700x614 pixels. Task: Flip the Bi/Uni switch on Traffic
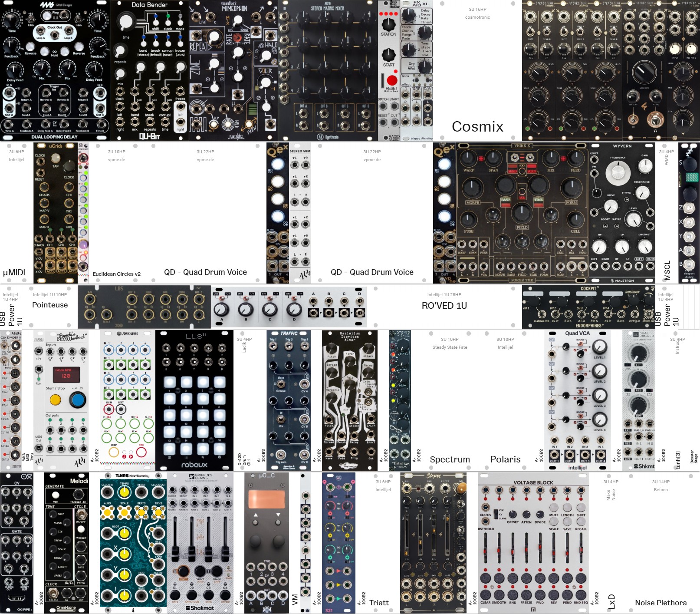(x=281, y=419)
